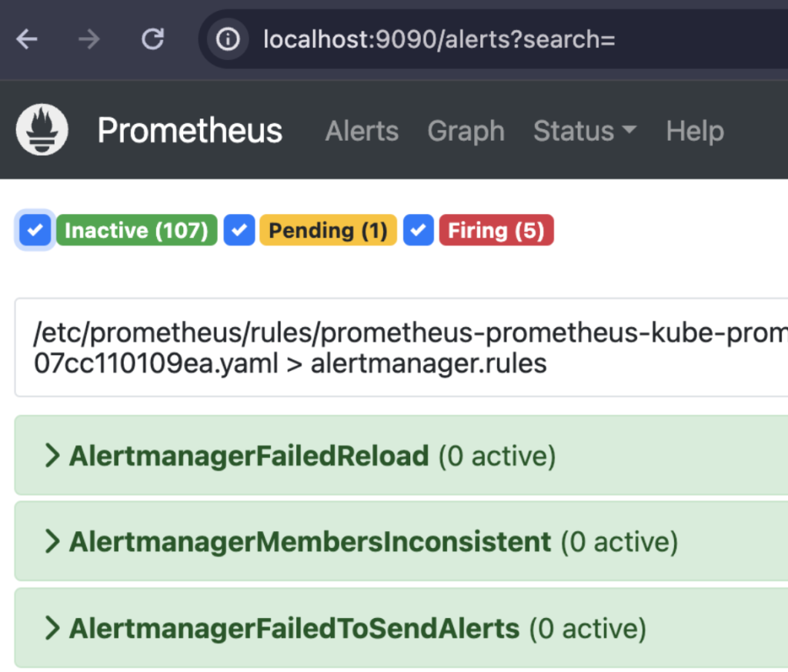Open the Graph page
This screenshot has height=672, width=788.
pyautogui.click(x=466, y=131)
